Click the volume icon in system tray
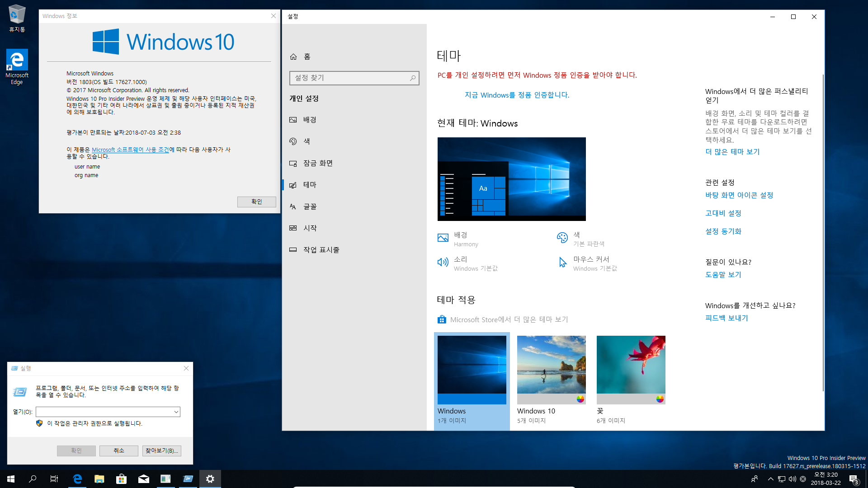 [x=793, y=479]
